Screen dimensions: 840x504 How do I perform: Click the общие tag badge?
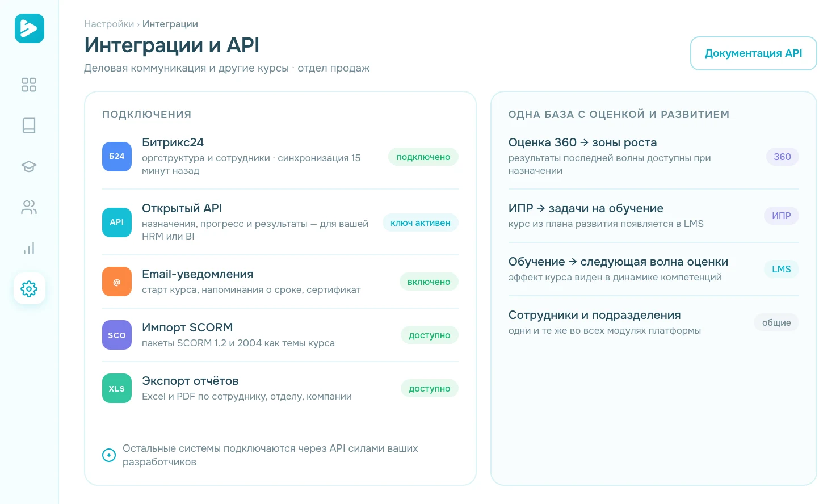pyautogui.click(x=776, y=322)
